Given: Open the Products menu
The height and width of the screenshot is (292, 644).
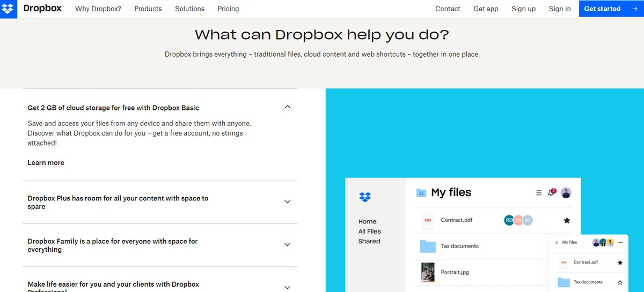Looking at the screenshot, I should [x=148, y=9].
